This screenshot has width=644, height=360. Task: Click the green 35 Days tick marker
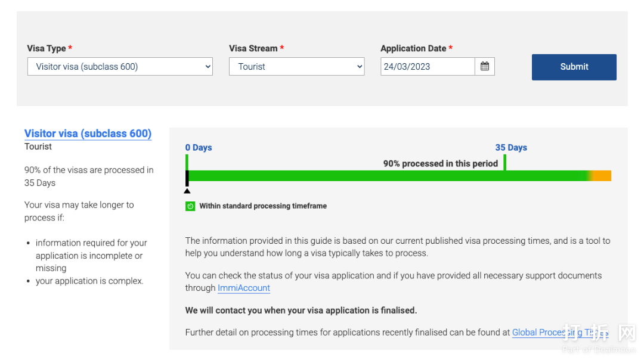pos(504,163)
